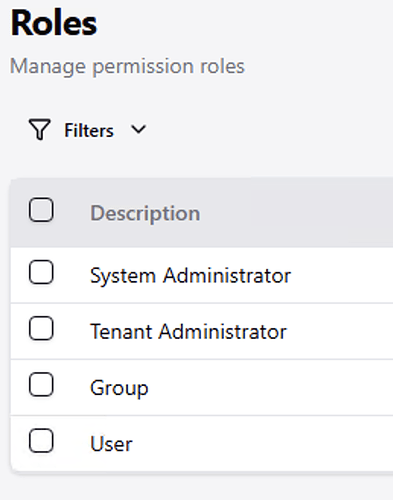This screenshot has width=393, height=500.
Task: Select the User role text
Action: pyautogui.click(x=111, y=444)
